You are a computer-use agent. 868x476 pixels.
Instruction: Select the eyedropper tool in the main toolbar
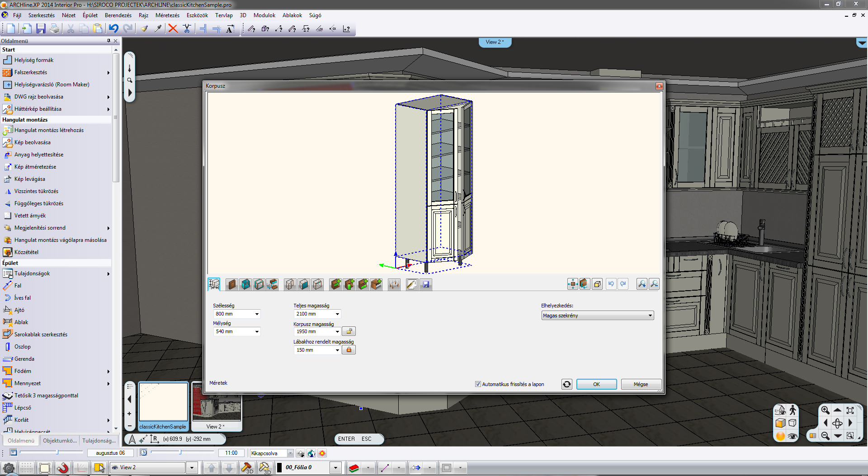(x=158, y=28)
